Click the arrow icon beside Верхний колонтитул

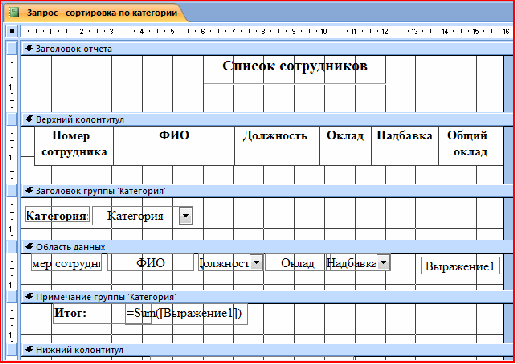29,119
